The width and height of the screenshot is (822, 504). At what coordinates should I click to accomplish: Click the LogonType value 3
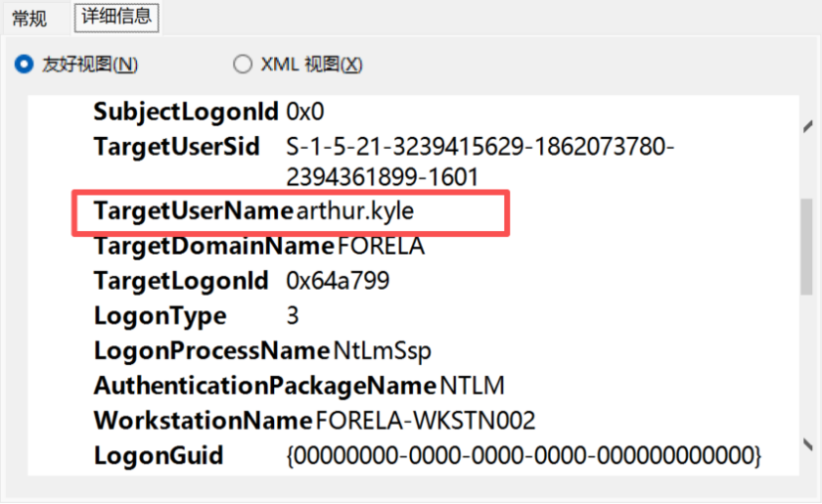pyautogui.click(x=293, y=316)
